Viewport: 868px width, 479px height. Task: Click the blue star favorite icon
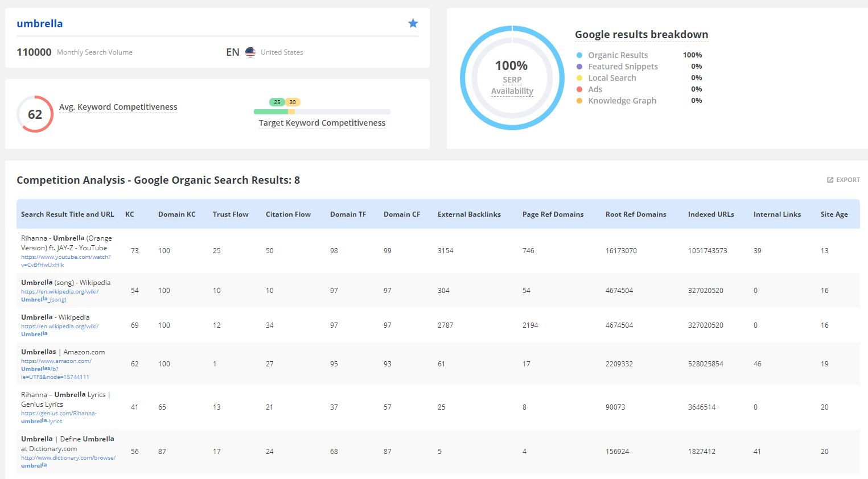click(413, 23)
